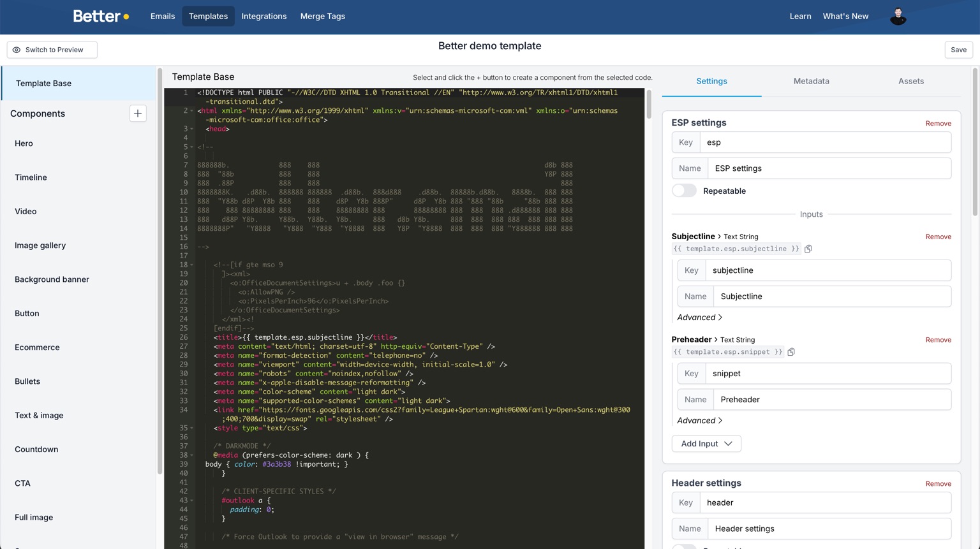
Task: Open the Add Input dropdown
Action: pos(706,443)
